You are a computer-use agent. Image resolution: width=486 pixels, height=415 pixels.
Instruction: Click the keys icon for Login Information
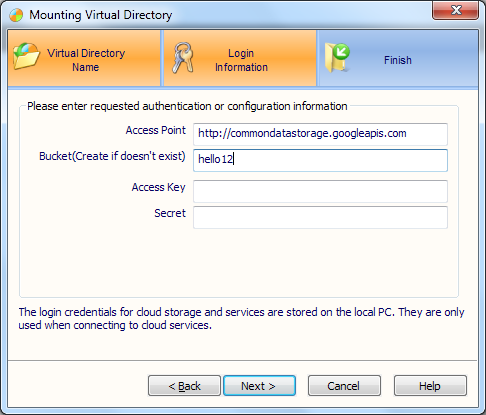(183, 57)
